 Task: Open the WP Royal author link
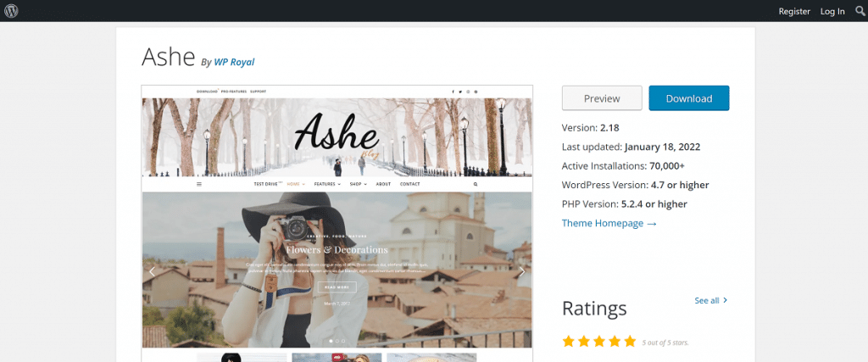234,62
